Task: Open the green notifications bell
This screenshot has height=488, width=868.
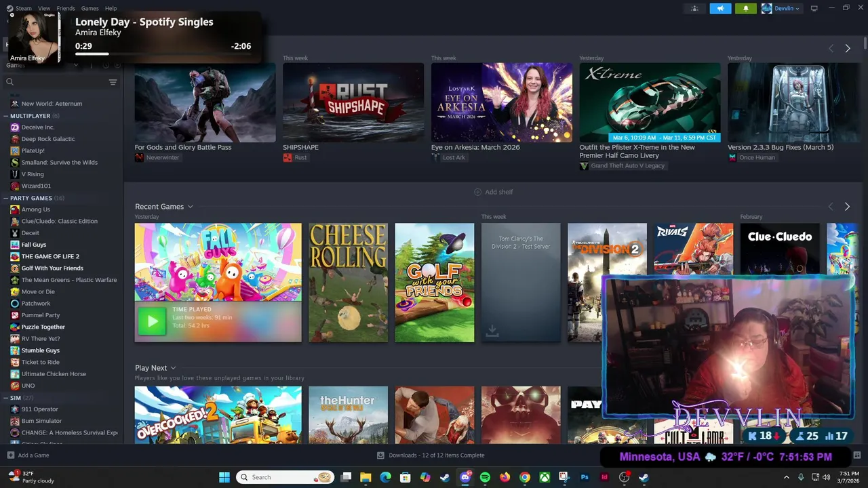Action: [x=746, y=8]
